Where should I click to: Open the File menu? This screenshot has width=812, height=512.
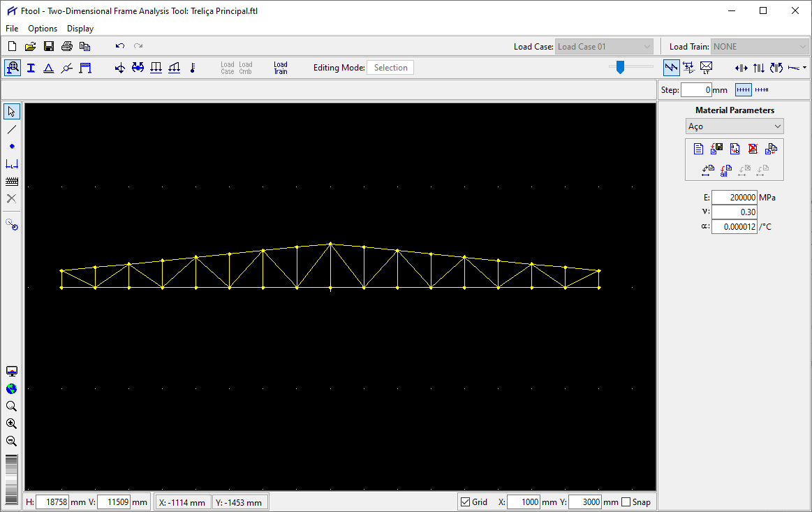[x=12, y=29]
